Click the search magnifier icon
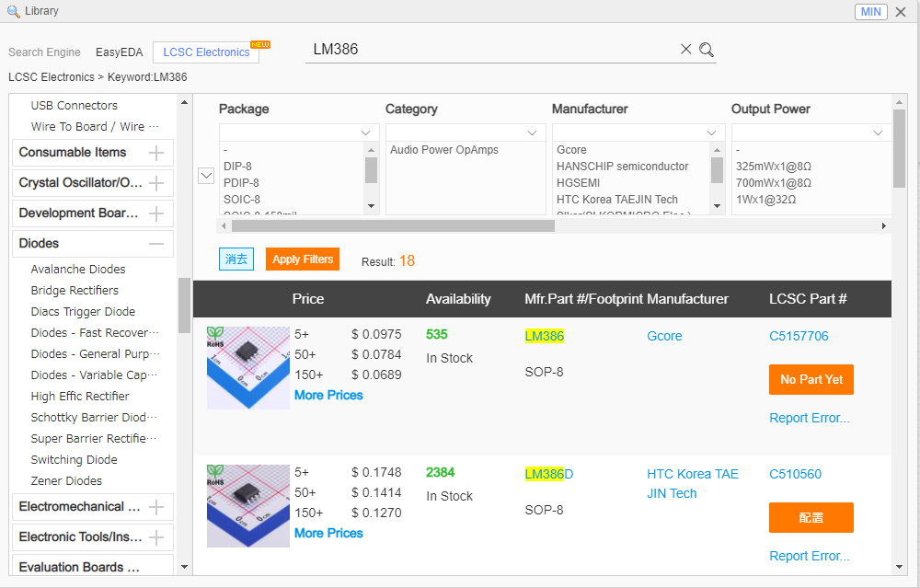 point(707,50)
